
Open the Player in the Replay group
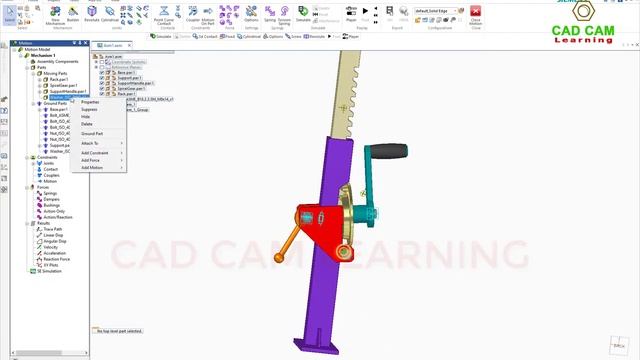click(x=351, y=14)
